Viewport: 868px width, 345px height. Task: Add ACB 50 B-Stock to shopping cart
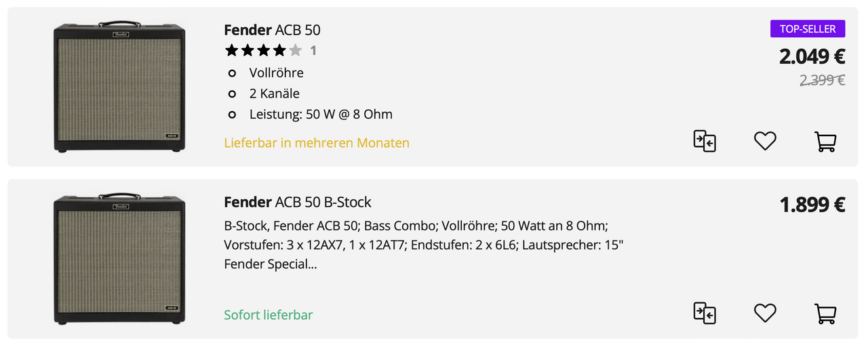pyautogui.click(x=825, y=313)
